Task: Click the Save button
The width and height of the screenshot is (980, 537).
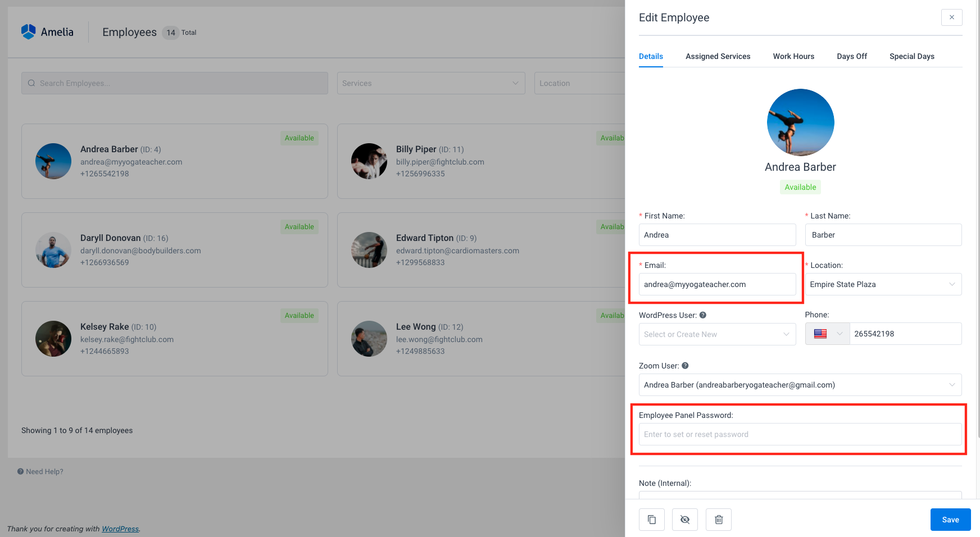Action: coord(950,519)
